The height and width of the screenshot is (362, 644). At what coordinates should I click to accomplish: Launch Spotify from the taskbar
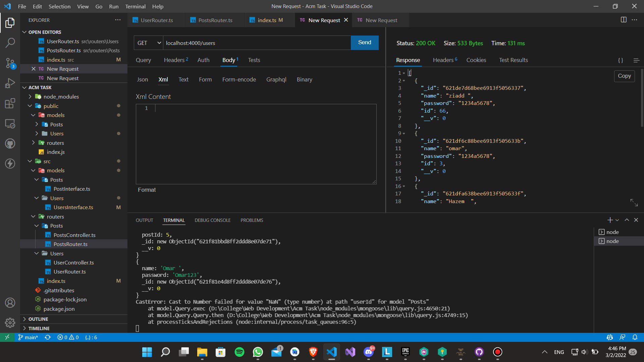click(239, 352)
